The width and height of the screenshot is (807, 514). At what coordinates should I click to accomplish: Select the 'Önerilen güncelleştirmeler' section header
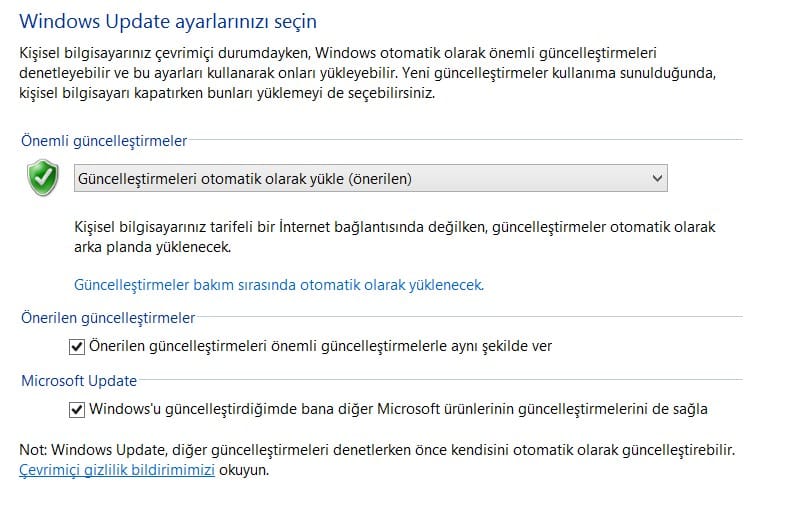pyautogui.click(x=107, y=318)
